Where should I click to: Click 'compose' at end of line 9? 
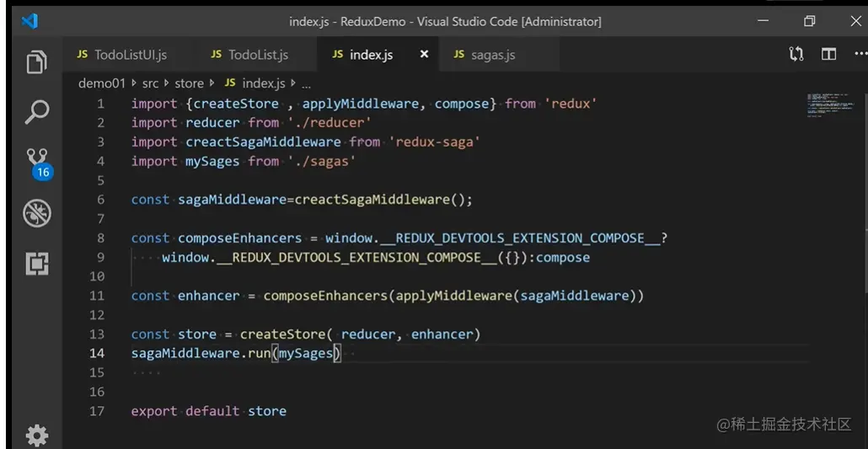click(563, 257)
